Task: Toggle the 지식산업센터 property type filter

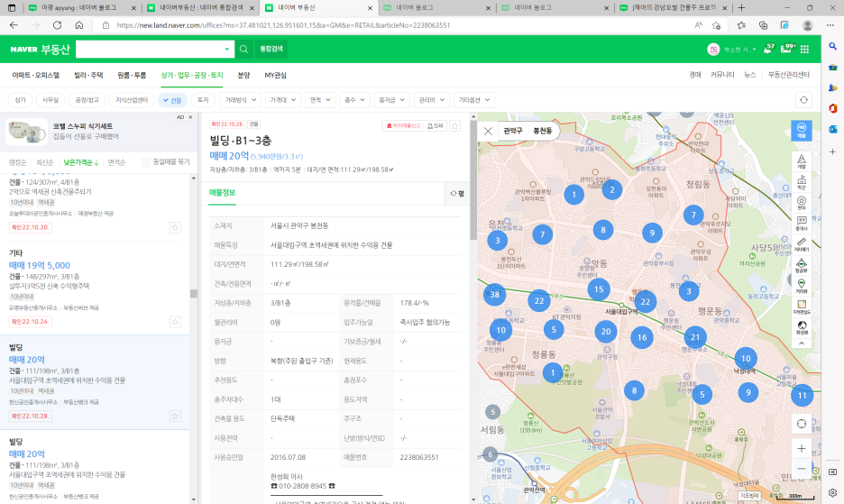Action: click(x=132, y=99)
